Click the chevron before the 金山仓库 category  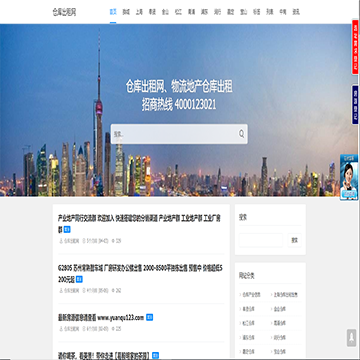tap(272, 309)
